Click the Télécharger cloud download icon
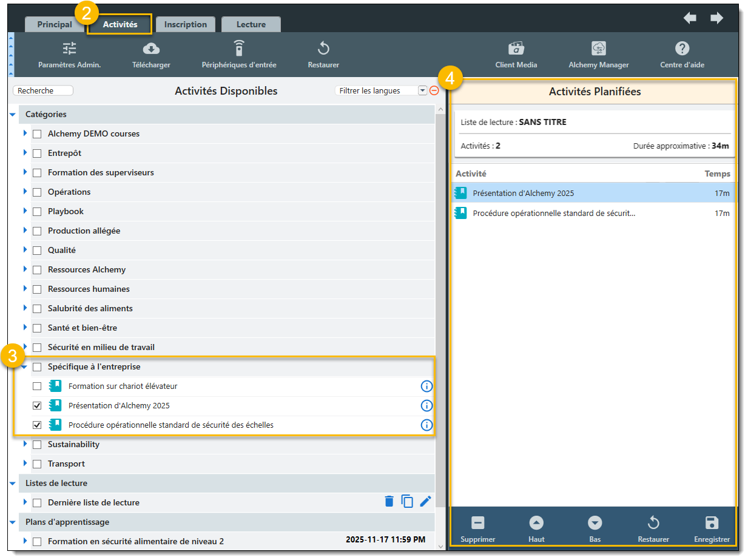The image size is (748, 560). 151,49
